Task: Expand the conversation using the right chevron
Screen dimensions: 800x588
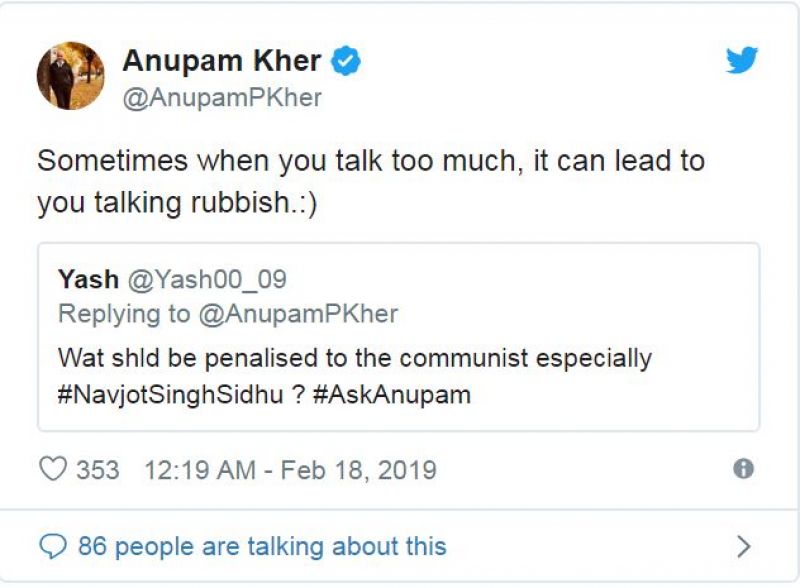Action: point(744,546)
